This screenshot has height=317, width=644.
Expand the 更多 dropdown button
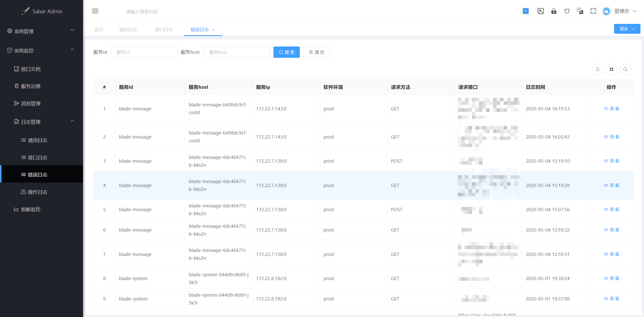tap(627, 29)
